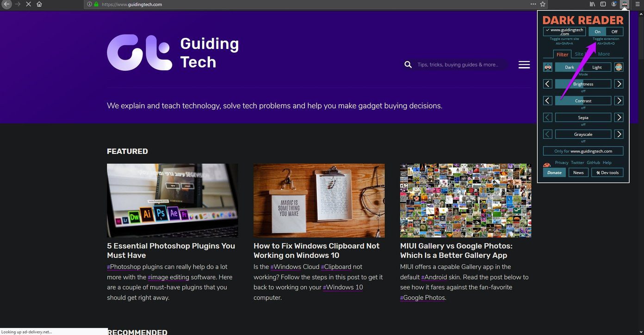Screen dimensions: 644x335
Task: Go back using the browser back arrow
Action: point(6,4)
